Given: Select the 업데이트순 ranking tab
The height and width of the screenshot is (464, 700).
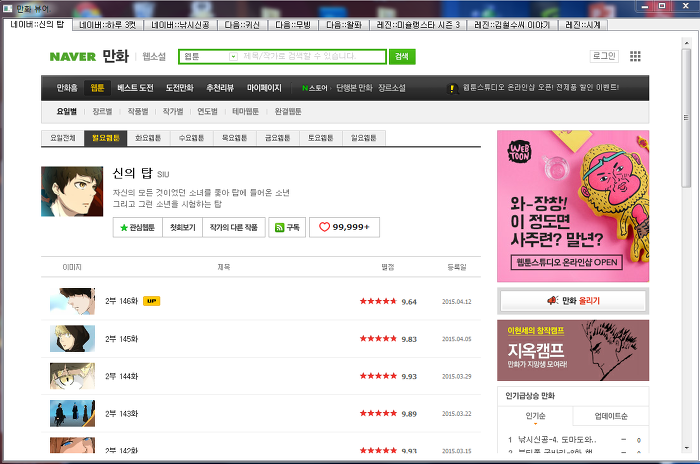Looking at the screenshot, I should click(611, 416).
